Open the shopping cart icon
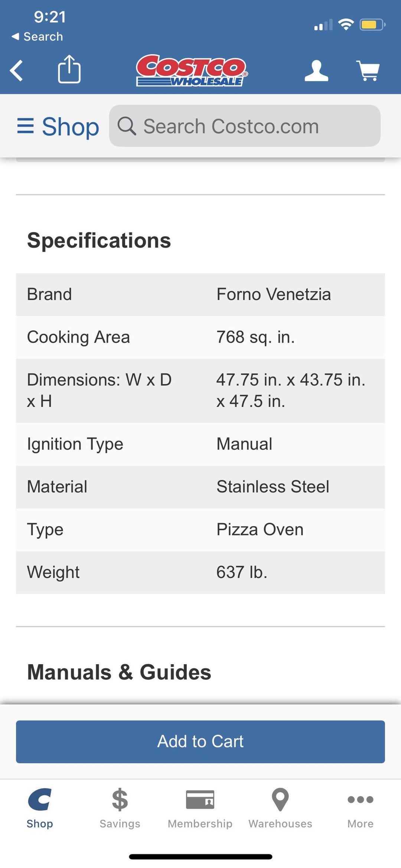The width and height of the screenshot is (401, 868). point(368,71)
